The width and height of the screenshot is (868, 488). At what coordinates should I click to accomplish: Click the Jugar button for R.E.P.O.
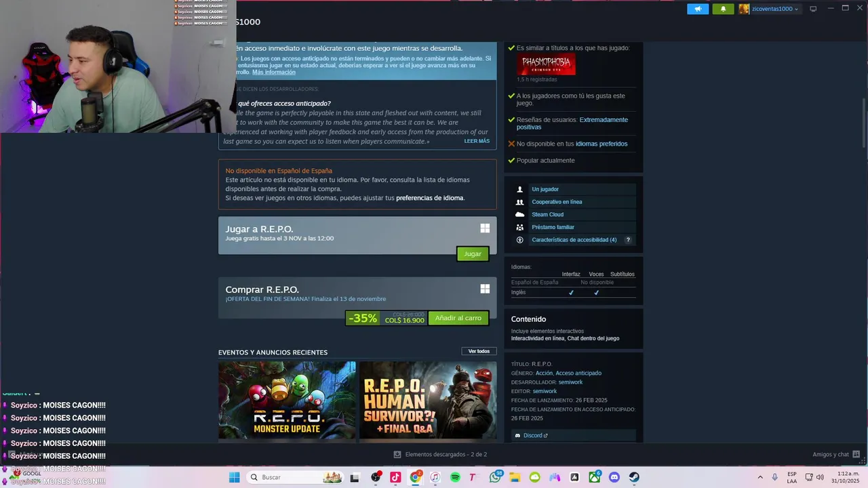coord(473,253)
